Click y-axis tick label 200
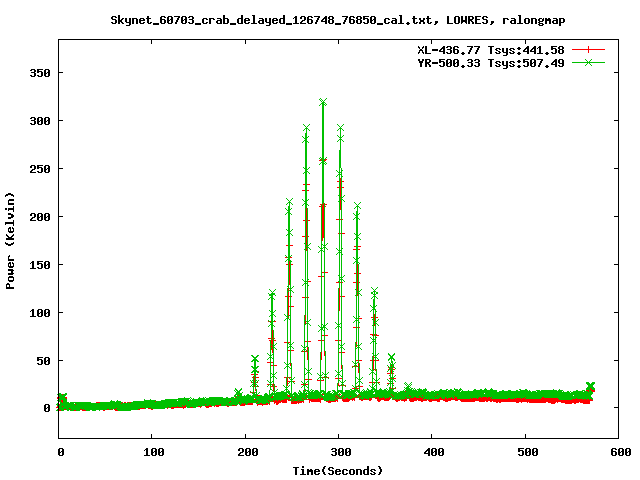Screen dimensions: 640x480 [40, 217]
